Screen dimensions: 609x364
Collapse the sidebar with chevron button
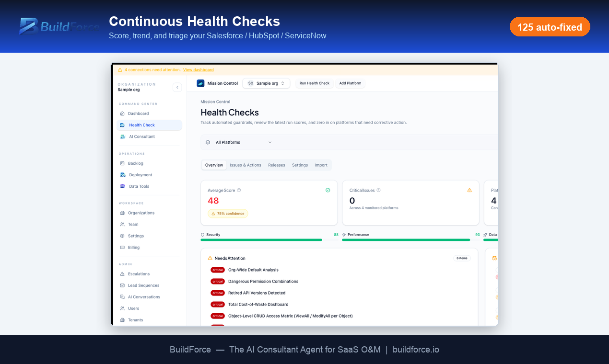point(177,87)
